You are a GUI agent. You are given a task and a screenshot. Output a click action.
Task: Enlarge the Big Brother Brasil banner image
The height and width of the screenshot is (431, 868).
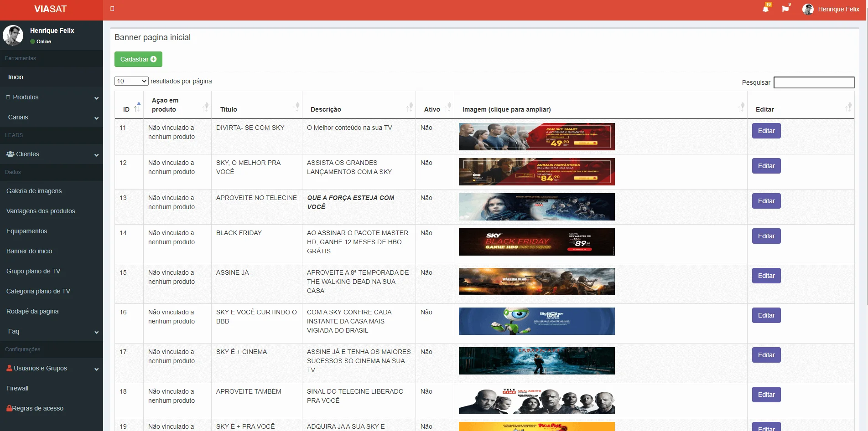click(x=537, y=321)
